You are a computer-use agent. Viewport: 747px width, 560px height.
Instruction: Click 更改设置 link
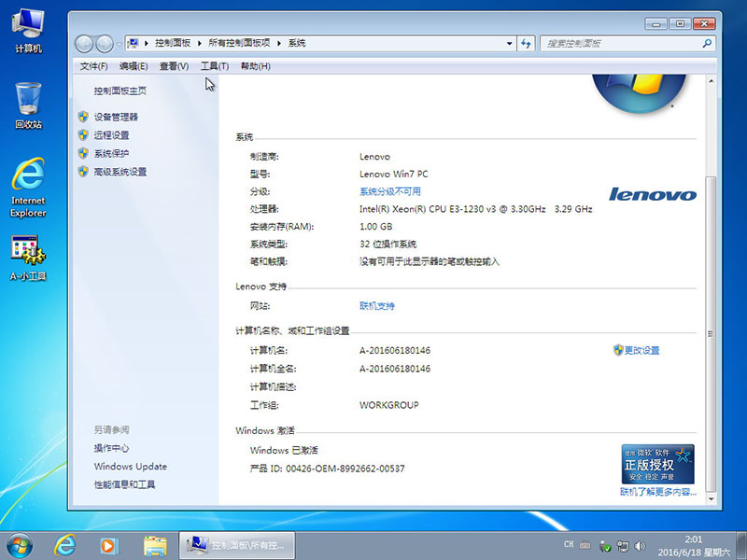point(641,351)
